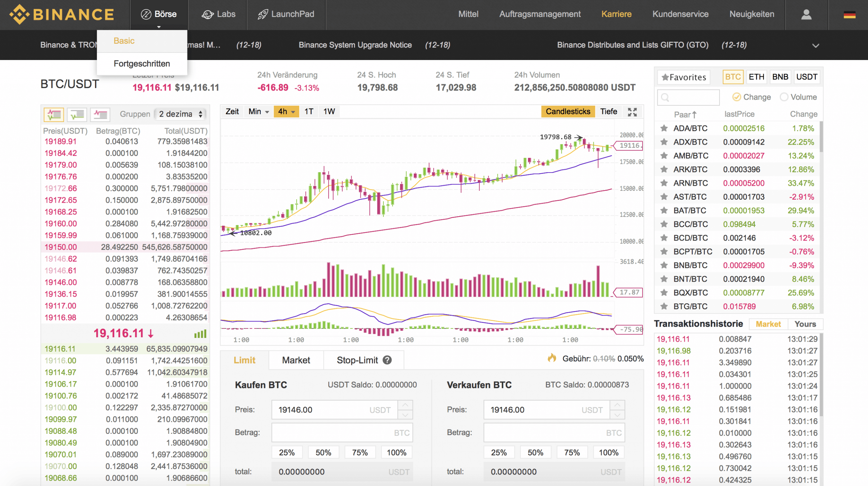868x486 pixels.
Task: Switch chart to Tiefe depth view
Action: [609, 112]
